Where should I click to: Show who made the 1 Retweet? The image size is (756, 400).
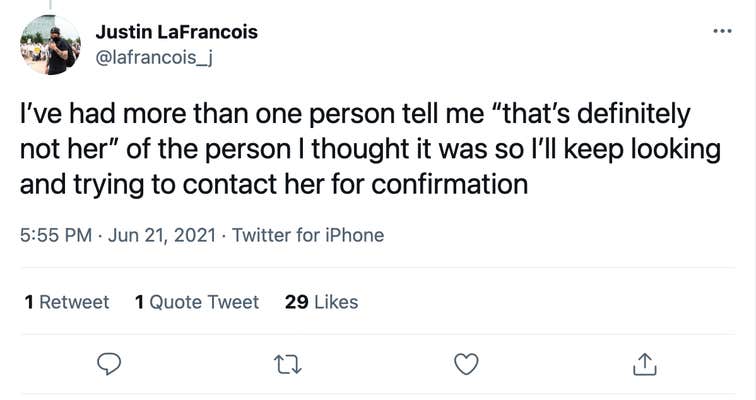click(x=67, y=302)
